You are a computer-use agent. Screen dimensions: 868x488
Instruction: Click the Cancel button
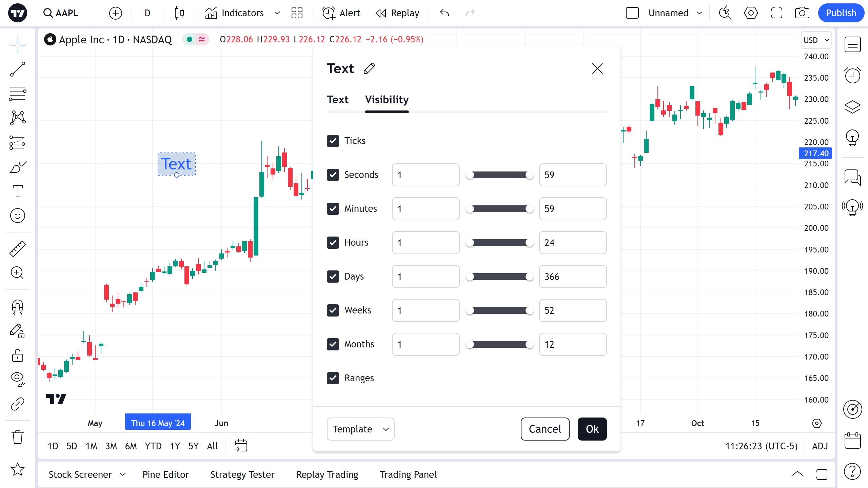[x=545, y=429]
